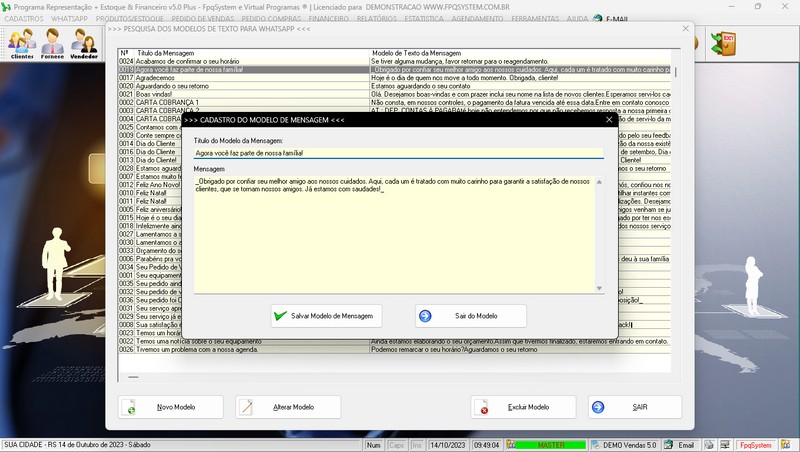Open the Fornecedor toolbar icon

(x=52, y=43)
